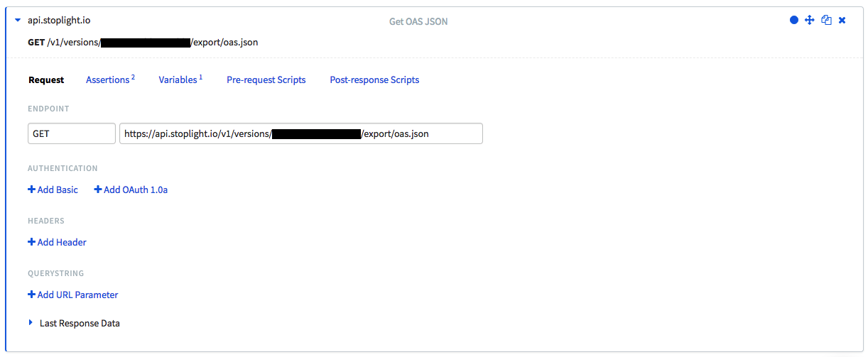Click the AUTHENTICATION section label
868x357 pixels.
(63, 168)
